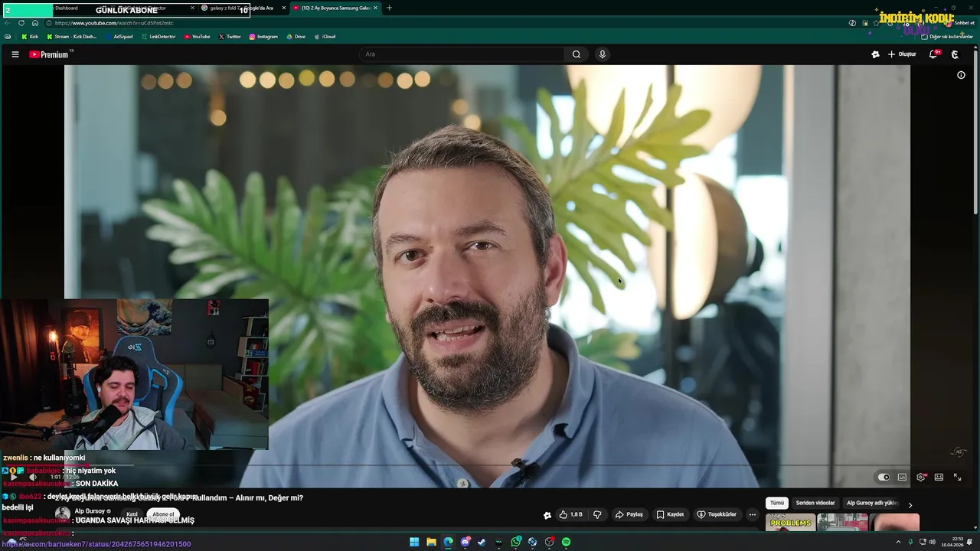The width and height of the screenshot is (980, 551).
Task: Select Alp Gursoy adlı yükleyen chip
Action: tap(871, 503)
